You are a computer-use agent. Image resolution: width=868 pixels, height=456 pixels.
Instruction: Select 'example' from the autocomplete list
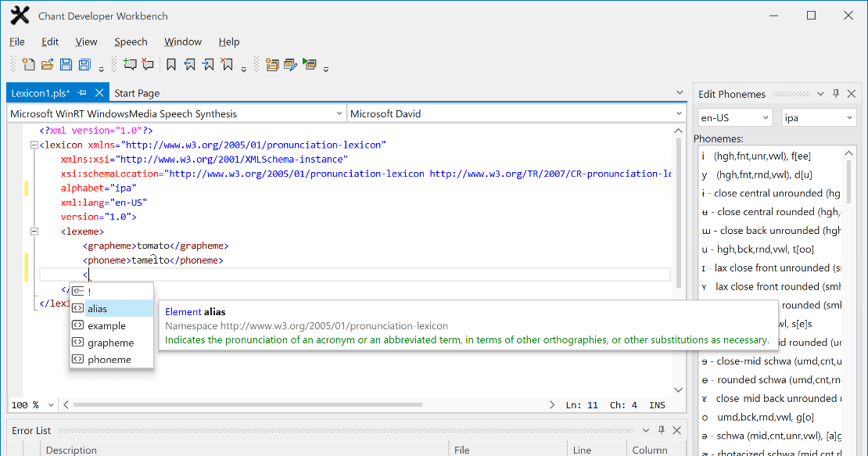tap(111, 326)
